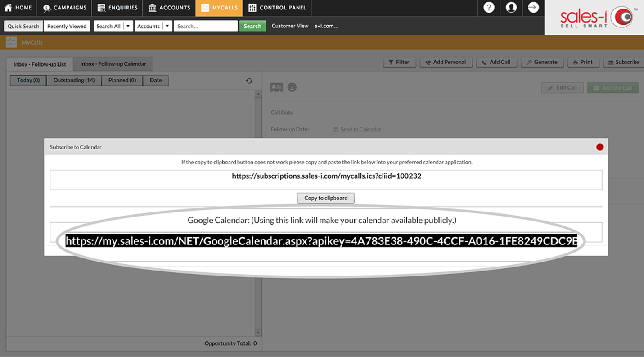Select the Planned (0) filter tab

click(122, 81)
